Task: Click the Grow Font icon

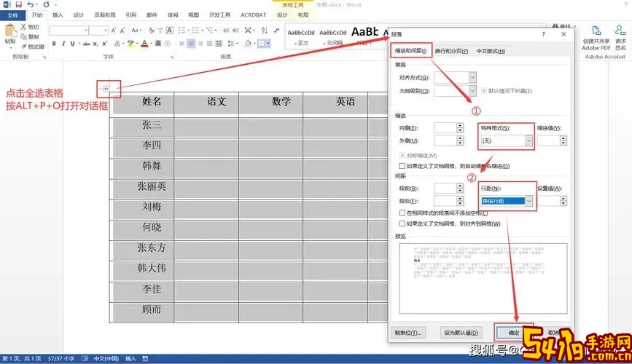Action: tap(114, 30)
